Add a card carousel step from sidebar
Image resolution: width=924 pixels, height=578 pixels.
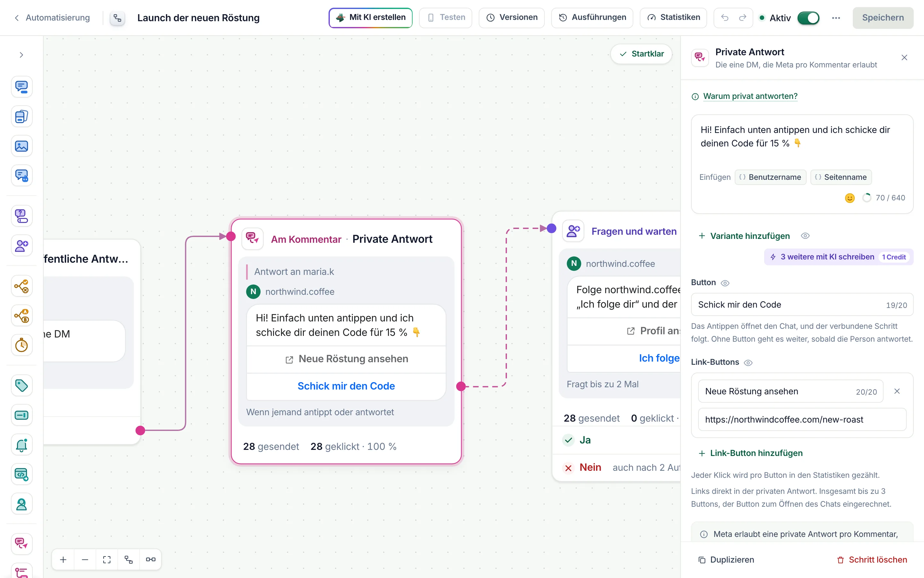[x=21, y=117]
